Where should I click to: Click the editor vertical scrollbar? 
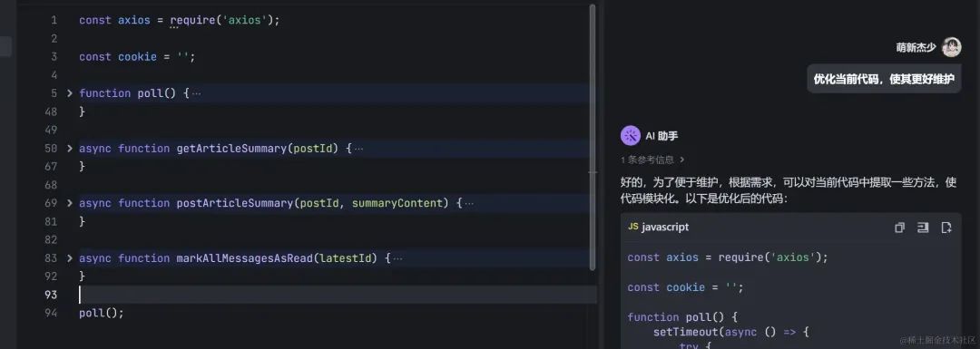click(x=593, y=138)
